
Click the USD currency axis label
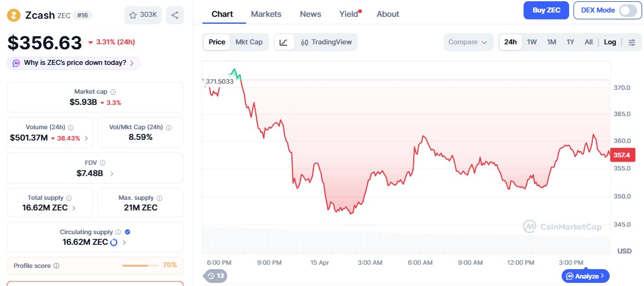coord(624,250)
